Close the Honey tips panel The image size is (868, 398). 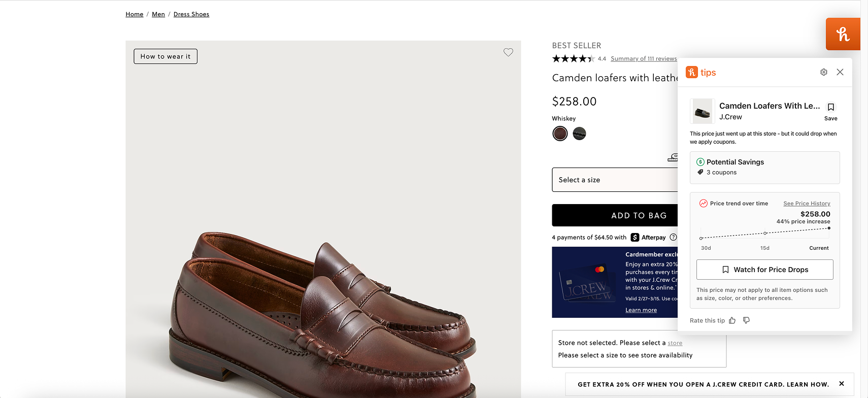[840, 72]
